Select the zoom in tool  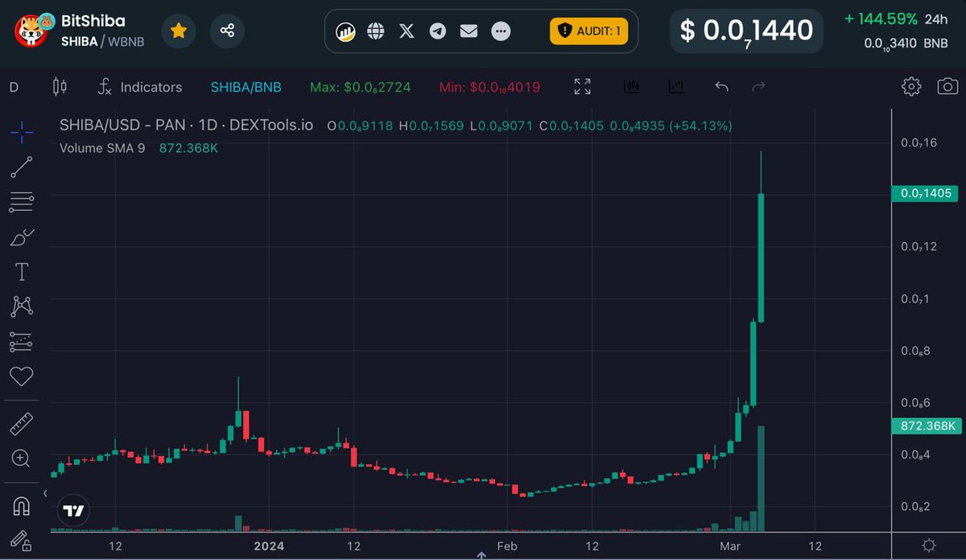coord(22,459)
